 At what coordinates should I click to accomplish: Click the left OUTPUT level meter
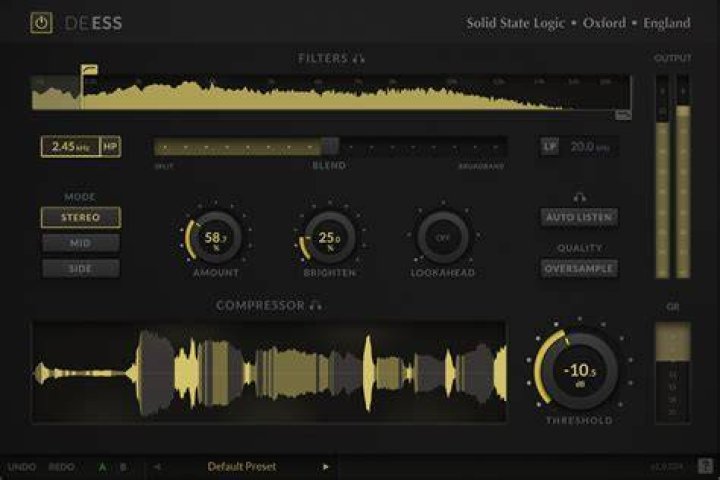[662, 177]
